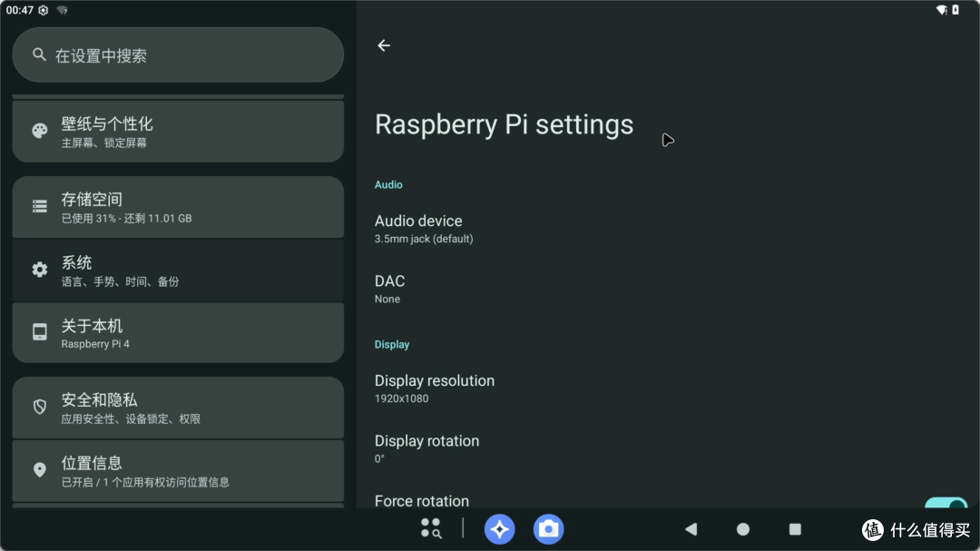Click the Audio section header
Viewport: 980px width, 551px height.
click(388, 184)
